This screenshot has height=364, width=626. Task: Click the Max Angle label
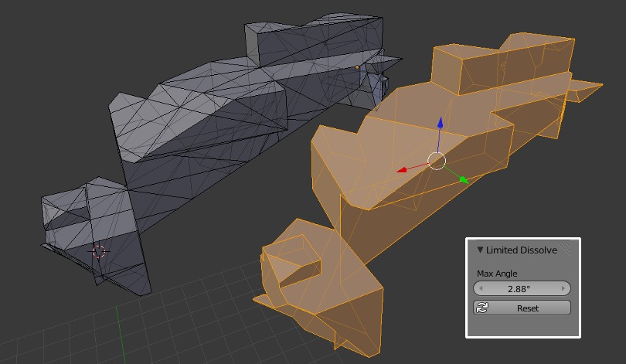point(497,274)
